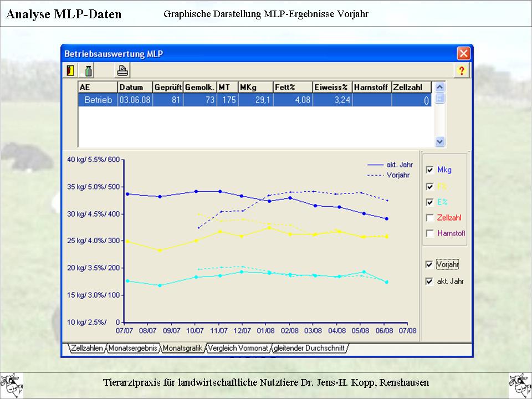The width and height of the screenshot is (532, 399).
Task: Select the Betrieb row in the table
Action: (x=98, y=100)
